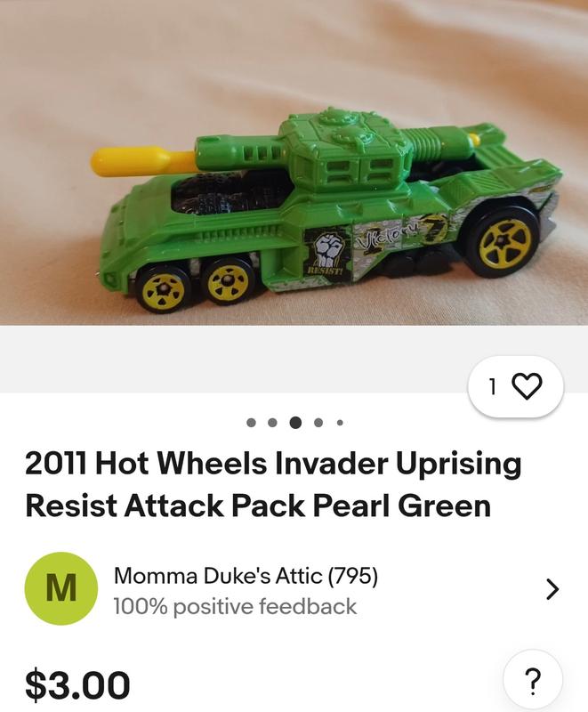Select the fifth small carousel dot

[340, 423]
